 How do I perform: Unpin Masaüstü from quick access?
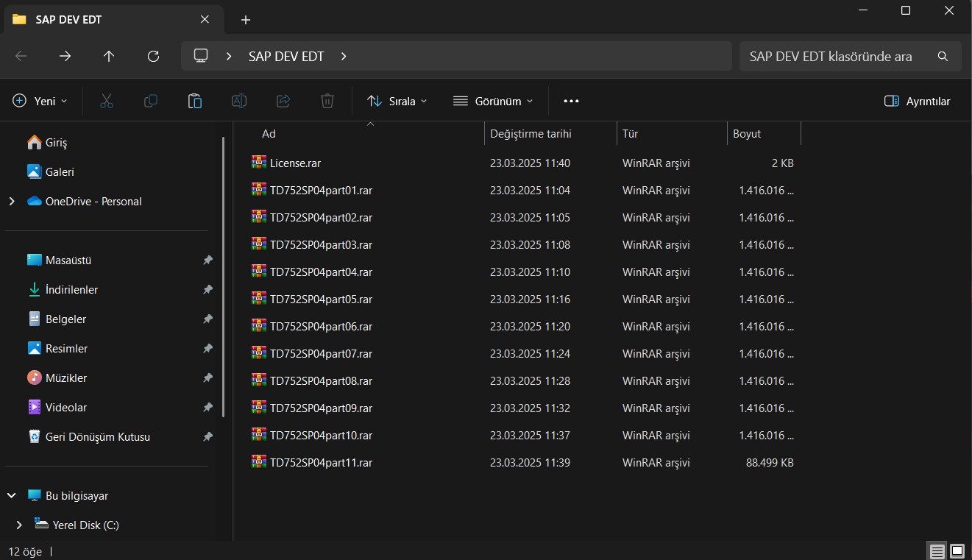pos(208,260)
